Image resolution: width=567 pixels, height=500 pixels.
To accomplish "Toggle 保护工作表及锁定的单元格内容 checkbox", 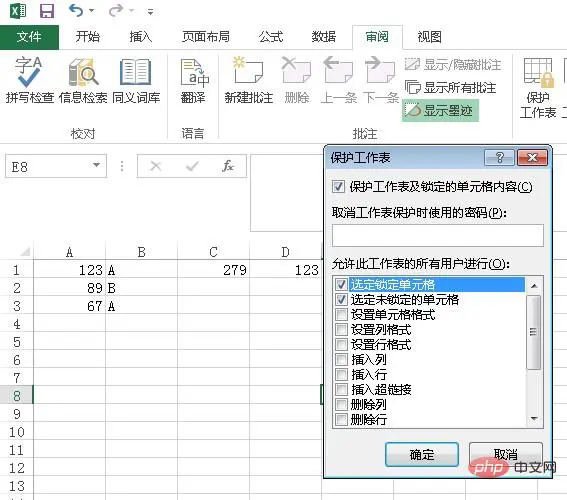I will [338, 187].
